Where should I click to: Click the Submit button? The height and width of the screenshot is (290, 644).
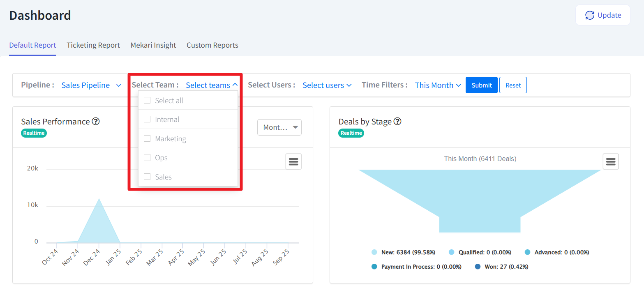click(481, 85)
